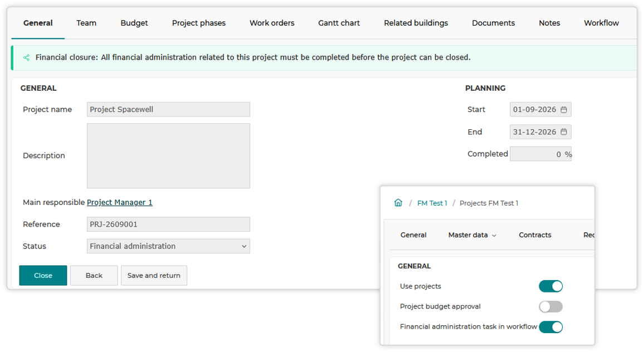This screenshot has height=352, width=644.
Task: Select the Workflow tab
Action: click(601, 23)
